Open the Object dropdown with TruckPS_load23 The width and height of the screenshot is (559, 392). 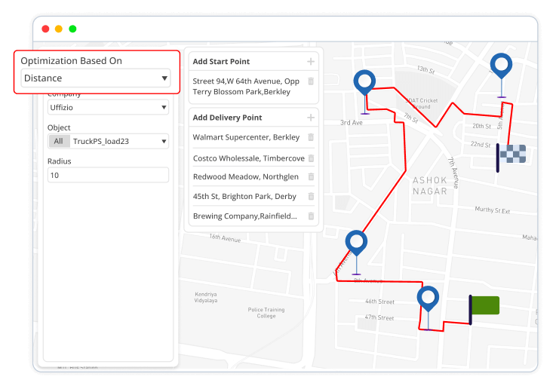(108, 142)
